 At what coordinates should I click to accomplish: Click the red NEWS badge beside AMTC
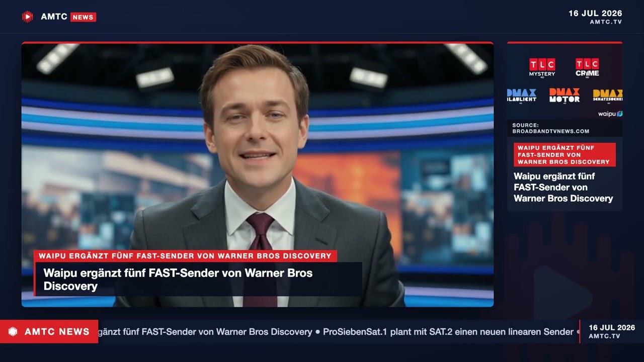[83, 17]
